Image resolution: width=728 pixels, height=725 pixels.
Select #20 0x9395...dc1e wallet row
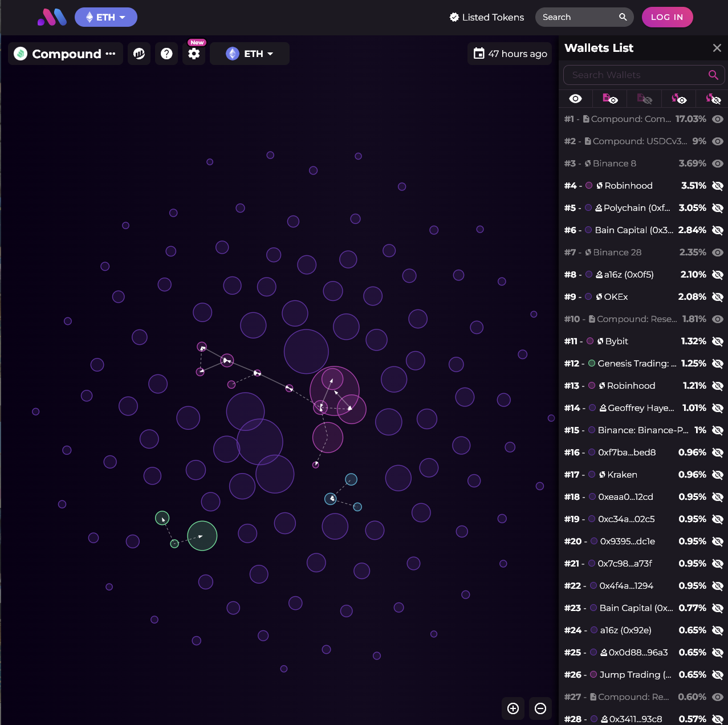coord(644,541)
